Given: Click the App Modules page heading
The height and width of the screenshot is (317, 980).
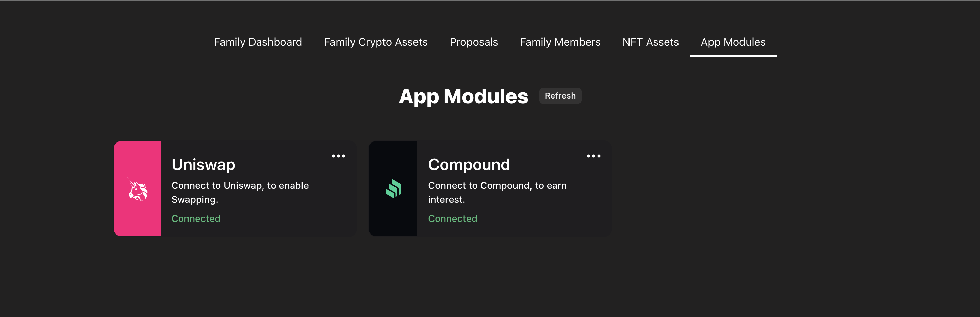Looking at the screenshot, I should coord(463,96).
